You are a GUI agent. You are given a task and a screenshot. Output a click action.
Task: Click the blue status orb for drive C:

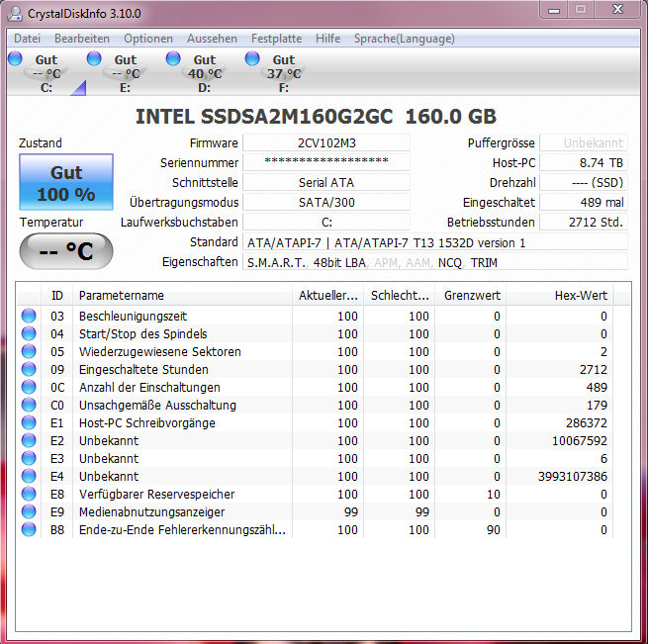click(x=15, y=58)
